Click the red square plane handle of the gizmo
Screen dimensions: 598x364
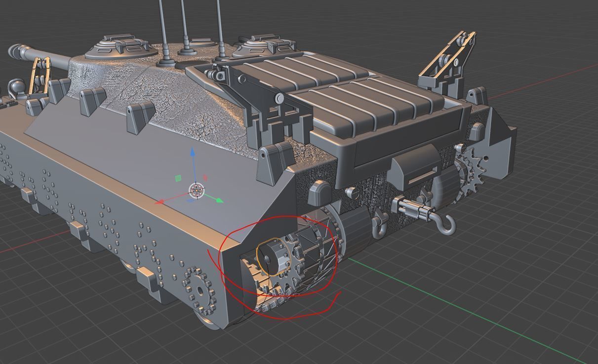(x=205, y=178)
